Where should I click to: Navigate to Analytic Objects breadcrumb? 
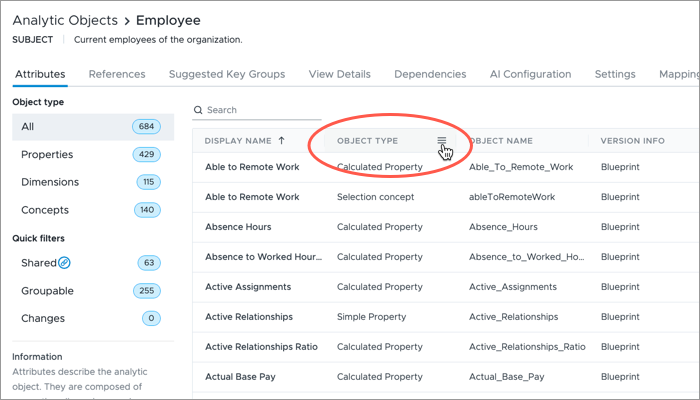[65, 21]
